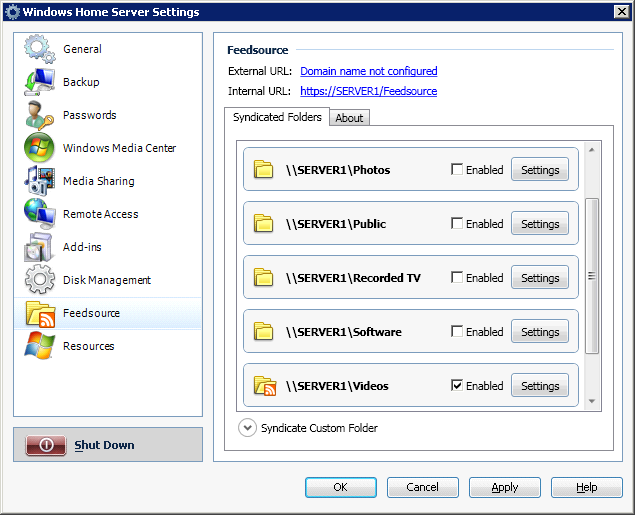The image size is (635, 515).
Task: Open Disk Management gear icon
Action: coord(39,280)
